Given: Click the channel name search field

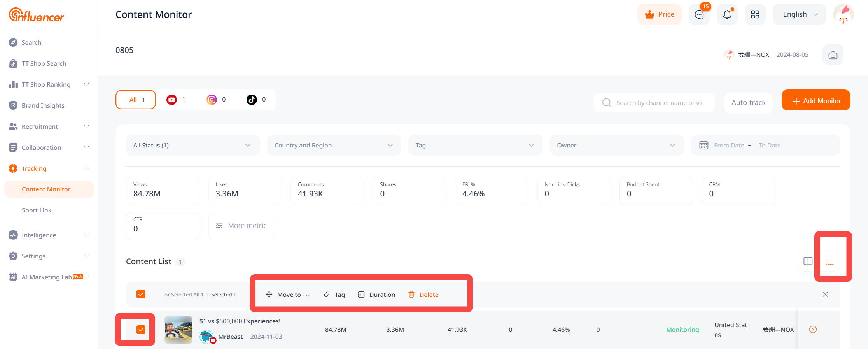Looking at the screenshot, I should coord(659,103).
